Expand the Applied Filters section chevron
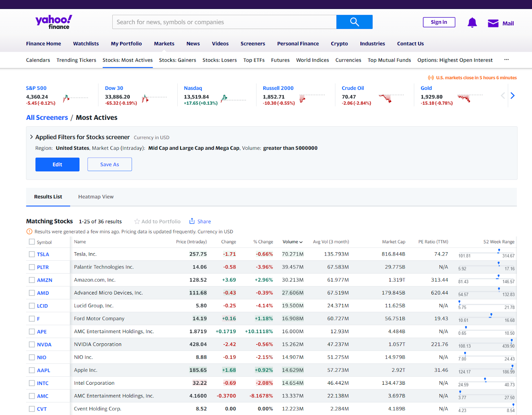This screenshot has width=532, height=415. click(31, 137)
